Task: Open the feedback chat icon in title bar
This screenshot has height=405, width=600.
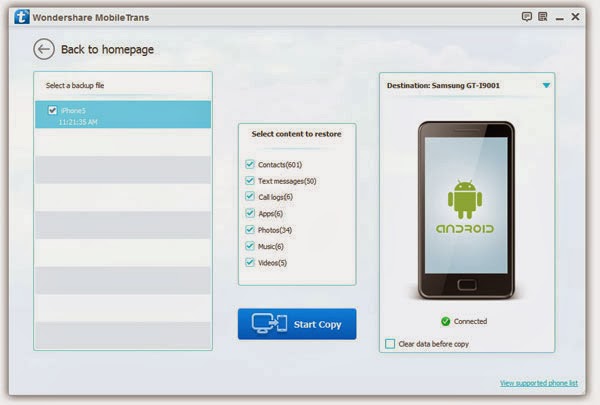Action: click(527, 16)
